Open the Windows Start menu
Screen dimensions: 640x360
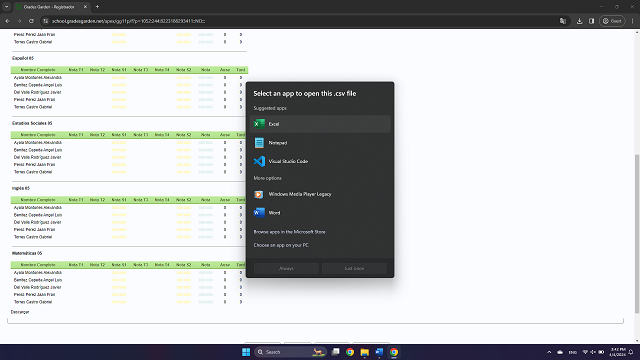pyautogui.click(x=246, y=352)
